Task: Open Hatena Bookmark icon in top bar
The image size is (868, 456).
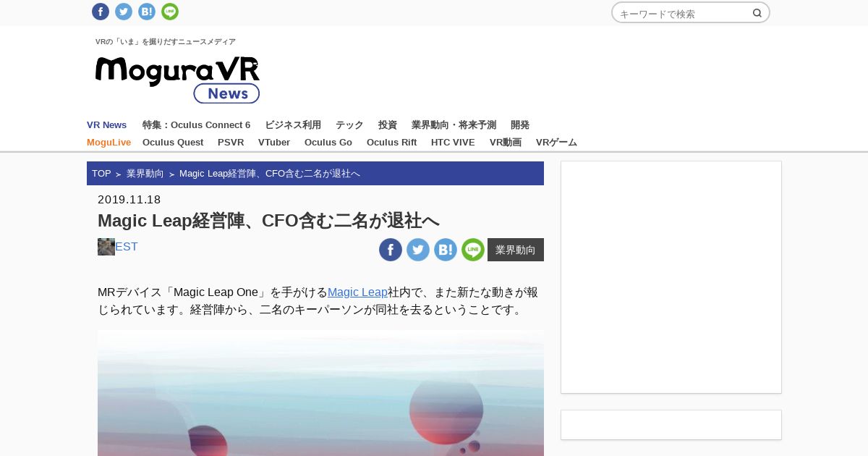Action: 147,12
